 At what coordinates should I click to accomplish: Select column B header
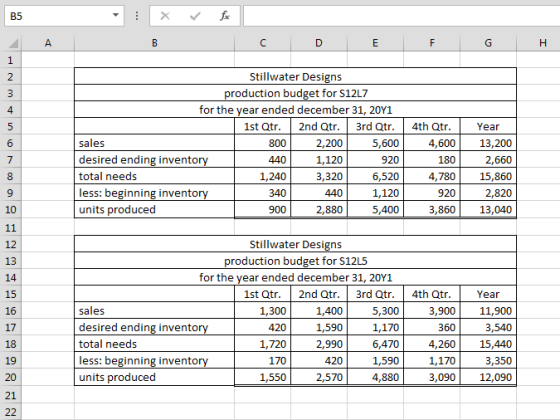pyautogui.click(x=154, y=43)
